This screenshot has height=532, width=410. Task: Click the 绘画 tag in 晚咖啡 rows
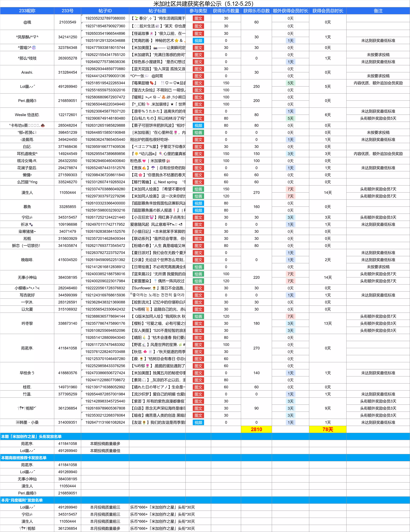pyautogui.click(x=198, y=267)
